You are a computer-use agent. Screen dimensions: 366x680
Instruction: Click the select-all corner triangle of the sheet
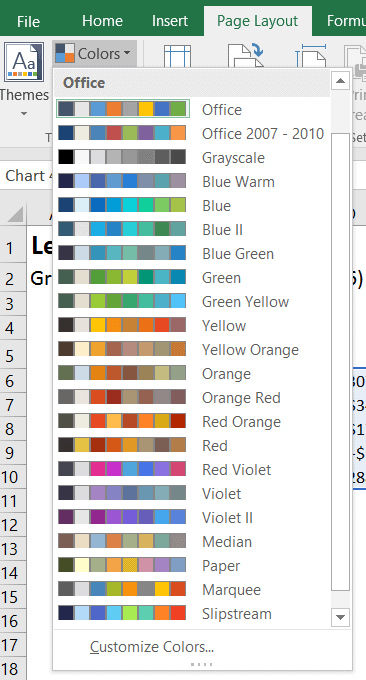[x=15, y=214]
